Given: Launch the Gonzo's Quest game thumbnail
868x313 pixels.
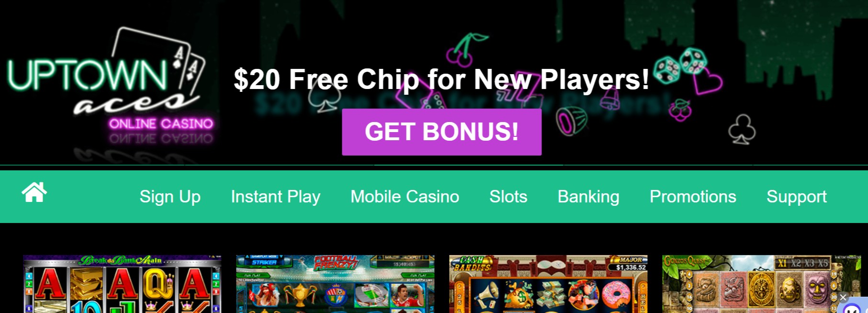Looking at the screenshot, I should point(761,284).
